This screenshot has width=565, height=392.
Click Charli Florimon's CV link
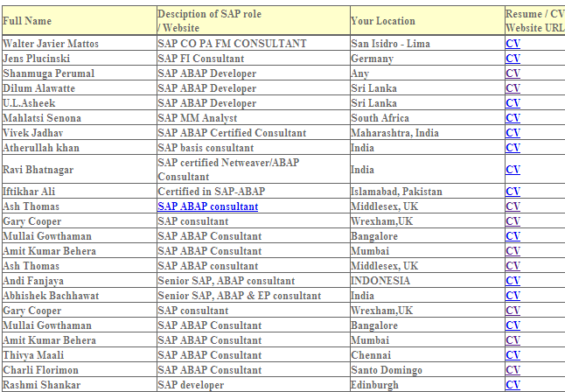click(x=513, y=370)
